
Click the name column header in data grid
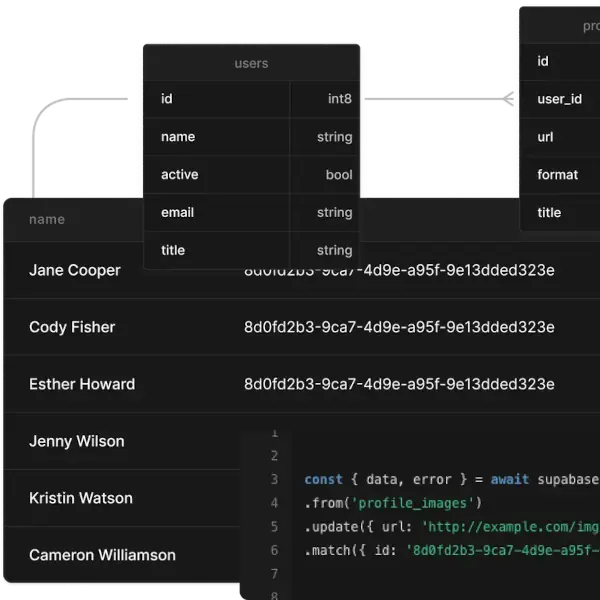47,220
